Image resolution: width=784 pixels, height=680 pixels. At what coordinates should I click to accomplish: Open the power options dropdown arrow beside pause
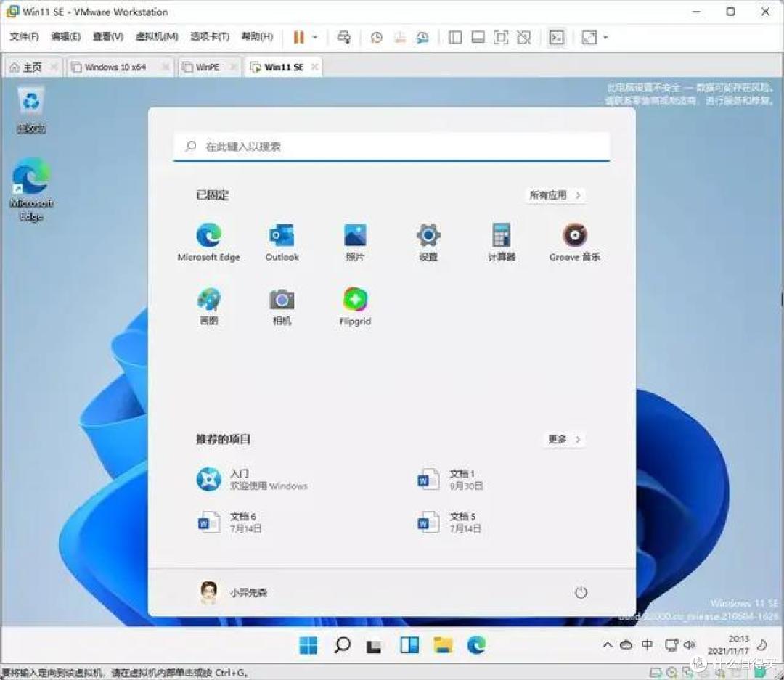(x=315, y=37)
